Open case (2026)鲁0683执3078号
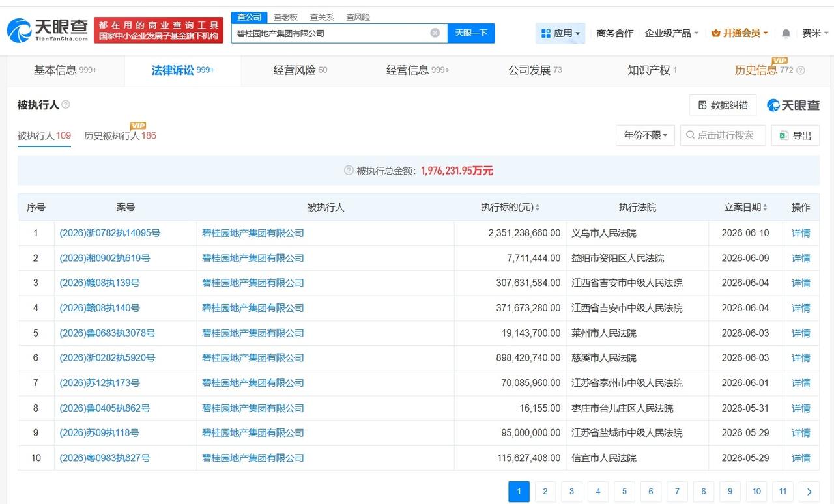The image size is (834, 504). click(108, 333)
